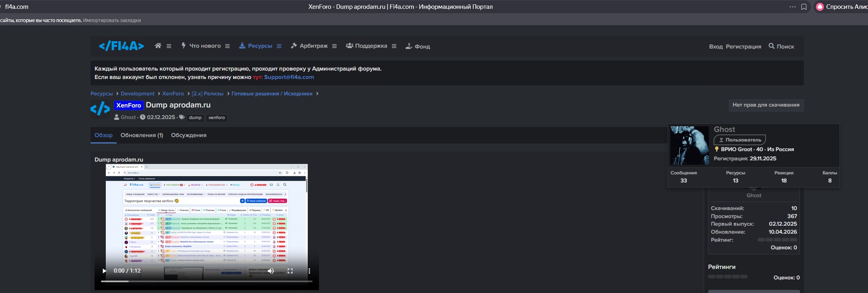Open 'XenForo' breadcrumb link

coord(173,93)
